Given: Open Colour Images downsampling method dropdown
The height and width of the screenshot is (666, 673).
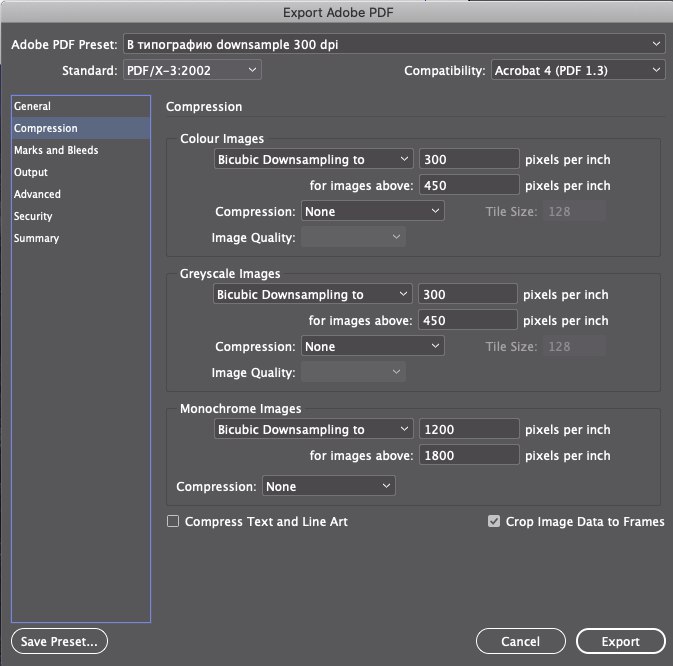Looking at the screenshot, I should click(313, 159).
